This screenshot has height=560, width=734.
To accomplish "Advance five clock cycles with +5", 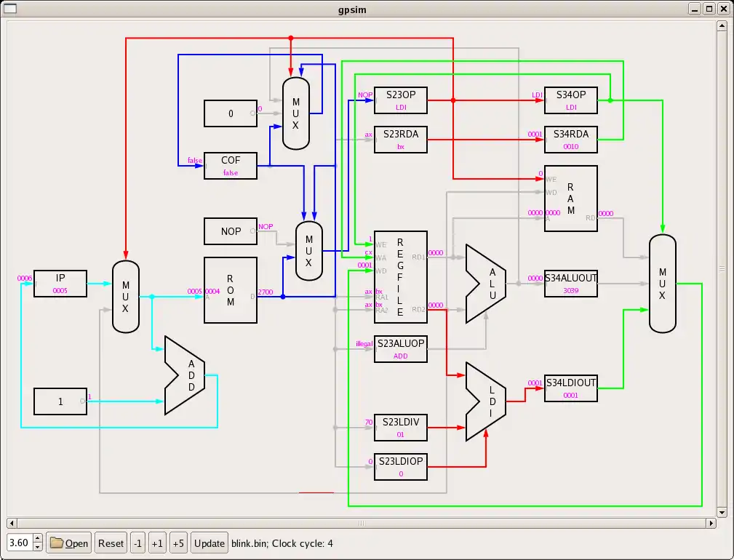I will (x=178, y=543).
